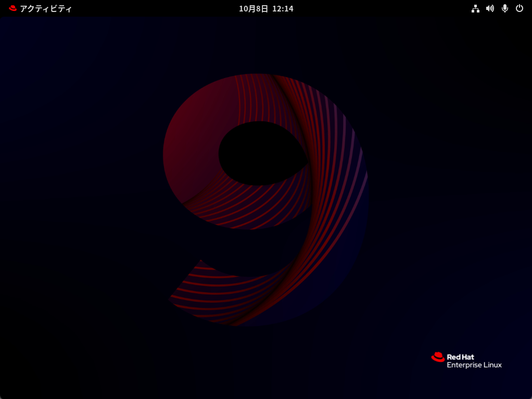This screenshot has height=399, width=532.
Task: Click empty top bar left of the date
Action: click(156, 8)
